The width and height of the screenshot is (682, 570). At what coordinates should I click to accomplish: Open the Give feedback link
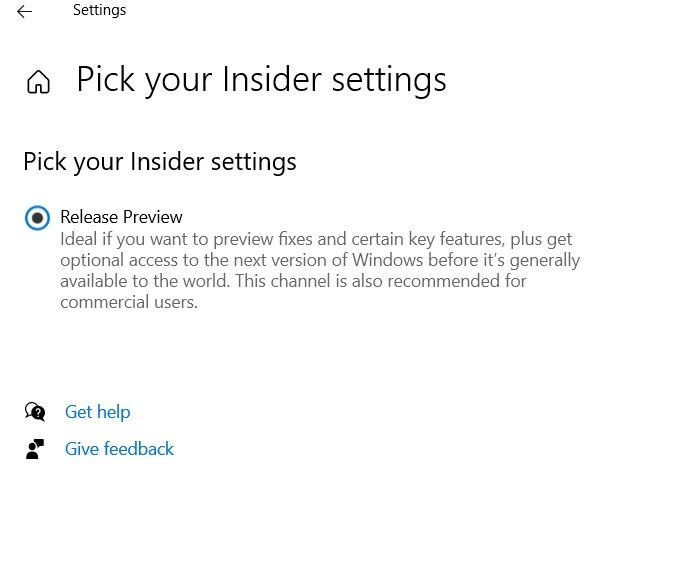coord(119,449)
